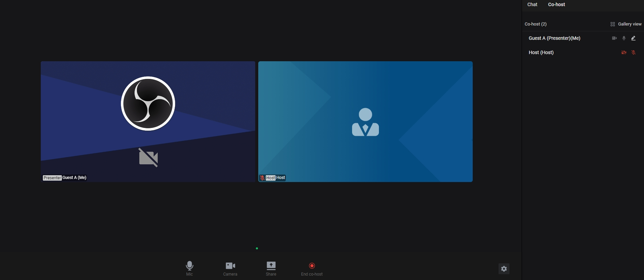The width and height of the screenshot is (644, 280).
Task: Select Host (Host) list entry
Action: pyautogui.click(x=583, y=52)
